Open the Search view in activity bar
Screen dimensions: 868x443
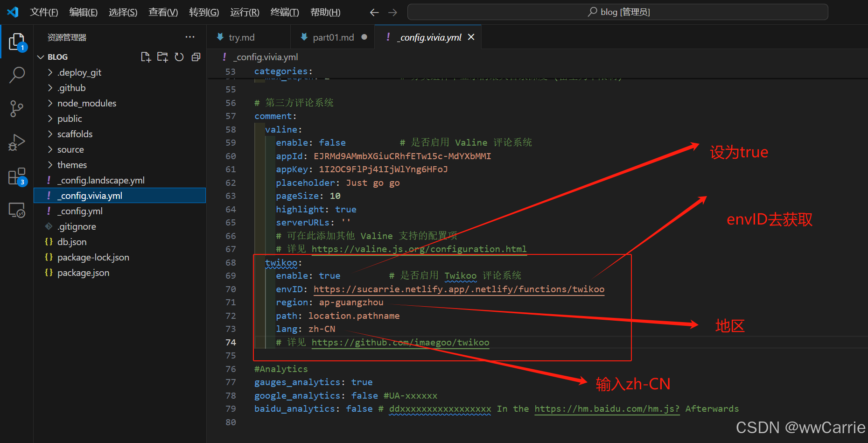click(x=17, y=75)
